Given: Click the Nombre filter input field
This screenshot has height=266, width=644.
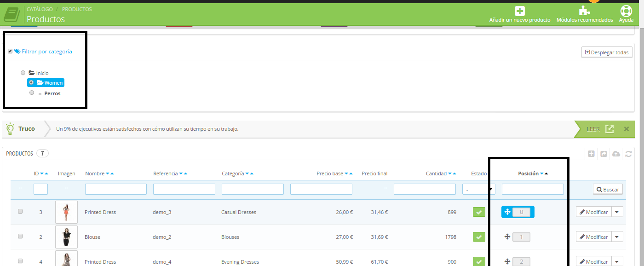Looking at the screenshot, I should [x=115, y=189].
